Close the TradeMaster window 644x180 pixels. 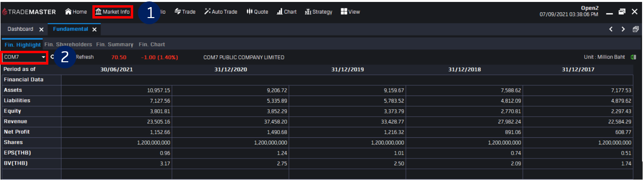click(635, 12)
